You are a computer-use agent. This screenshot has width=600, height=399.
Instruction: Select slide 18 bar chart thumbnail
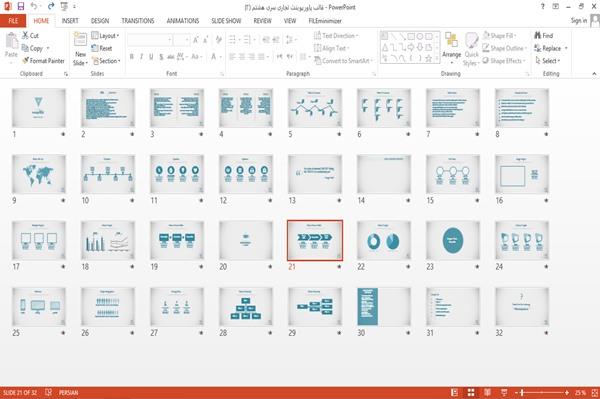[108, 240]
